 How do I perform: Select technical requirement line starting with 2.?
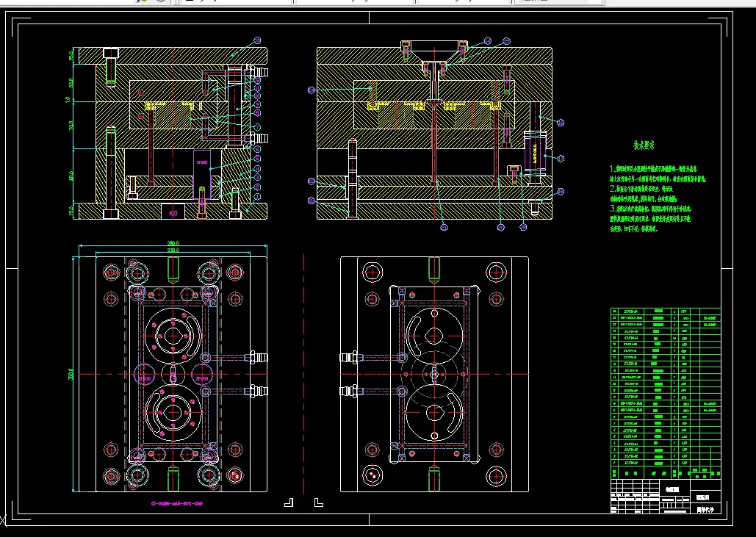tap(641, 189)
